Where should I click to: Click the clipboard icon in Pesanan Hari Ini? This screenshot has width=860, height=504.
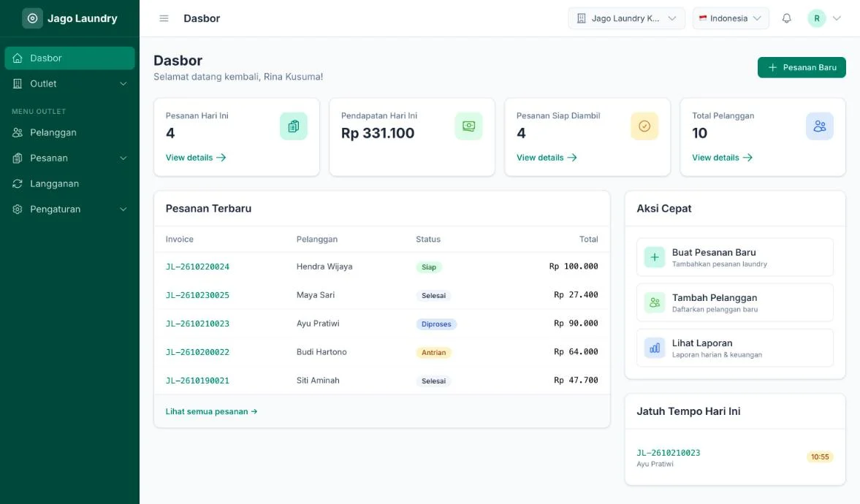pos(294,126)
